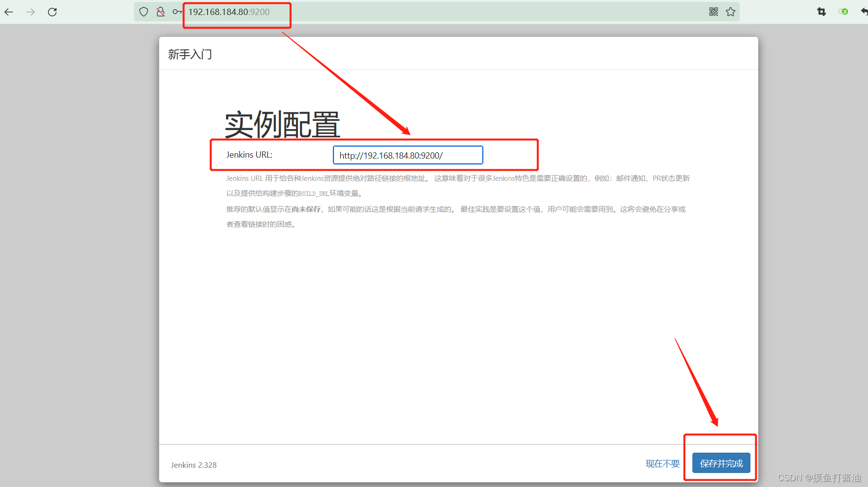Click the key permissions icon in address bar
The image size is (868, 487).
tap(177, 12)
